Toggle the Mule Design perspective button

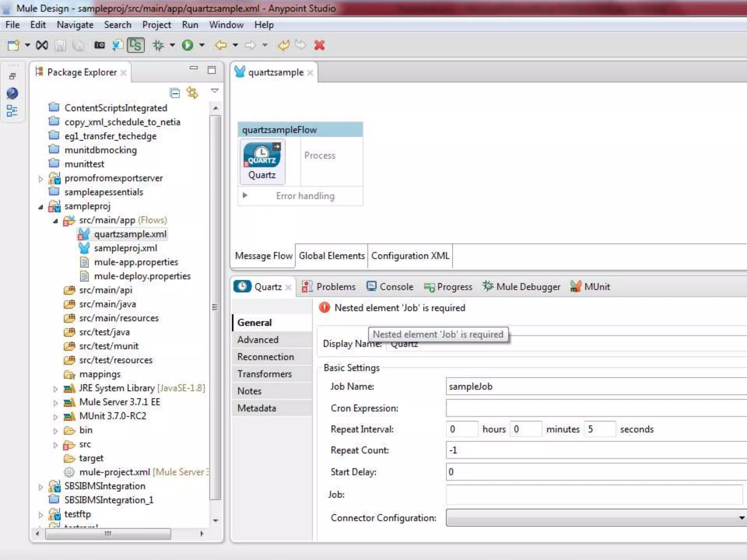point(135,45)
